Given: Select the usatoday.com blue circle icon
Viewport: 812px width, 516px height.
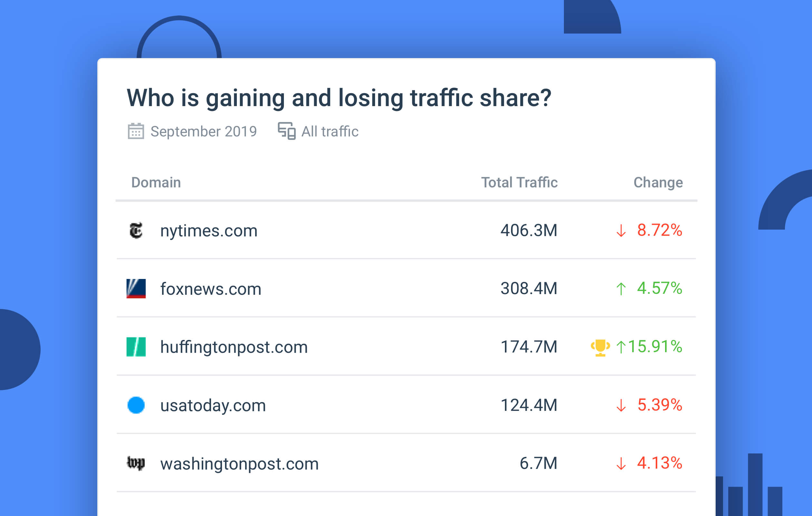Looking at the screenshot, I should pyautogui.click(x=136, y=405).
